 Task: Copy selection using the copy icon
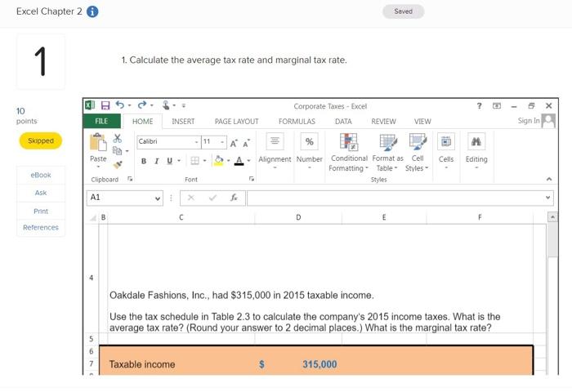(x=117, y=150)
